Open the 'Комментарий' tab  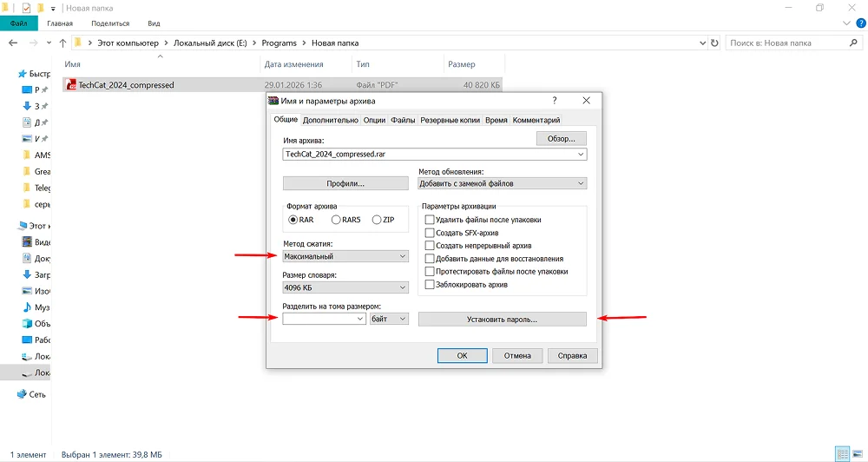click(536, 120)
